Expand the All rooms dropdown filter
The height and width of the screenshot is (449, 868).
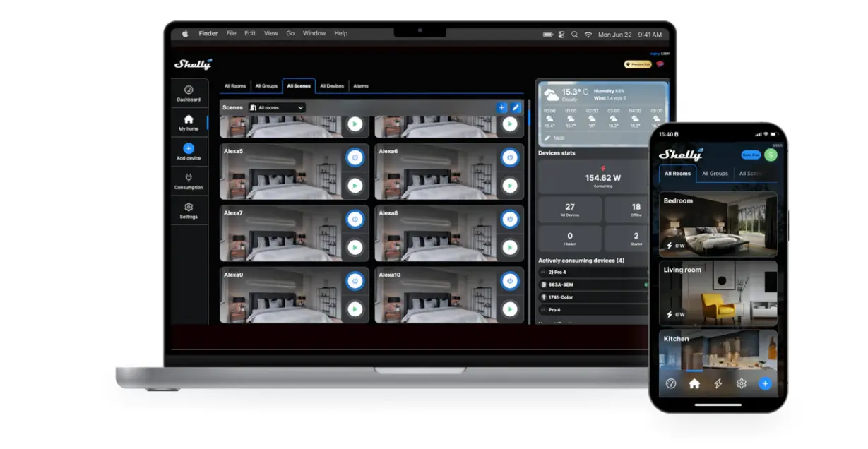click(x=276, y=107)
